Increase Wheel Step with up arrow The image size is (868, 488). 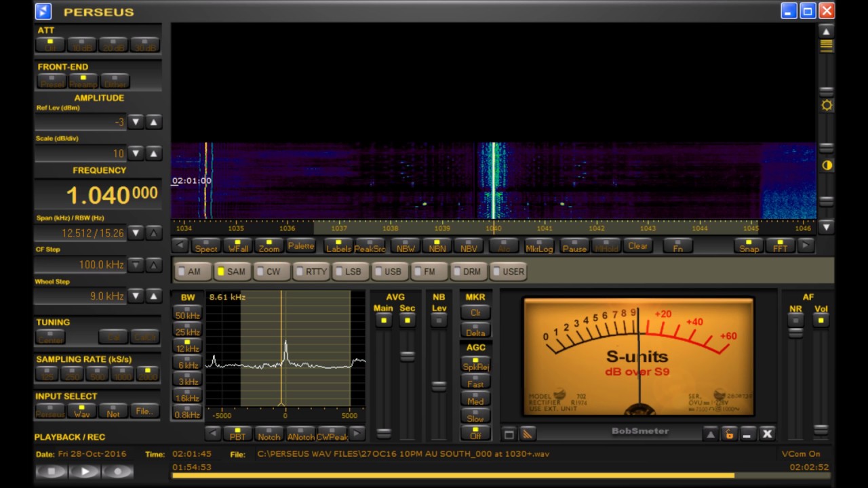154,296
